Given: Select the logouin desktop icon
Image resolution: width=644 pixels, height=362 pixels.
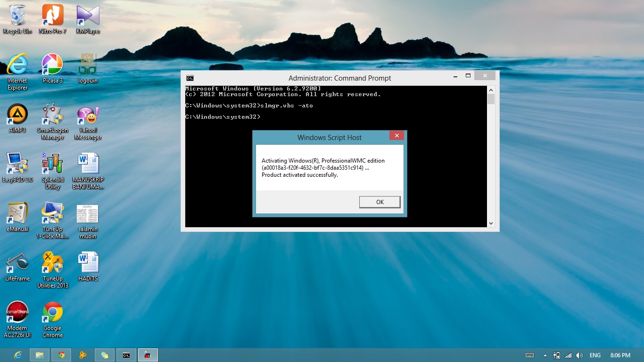Looking at the screenshot, I should click(88, 68).
